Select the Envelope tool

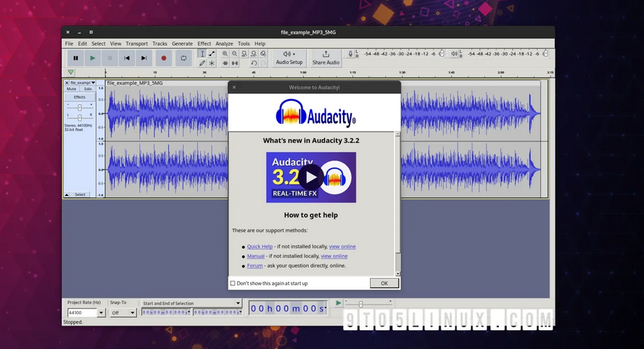click(212, 54)
